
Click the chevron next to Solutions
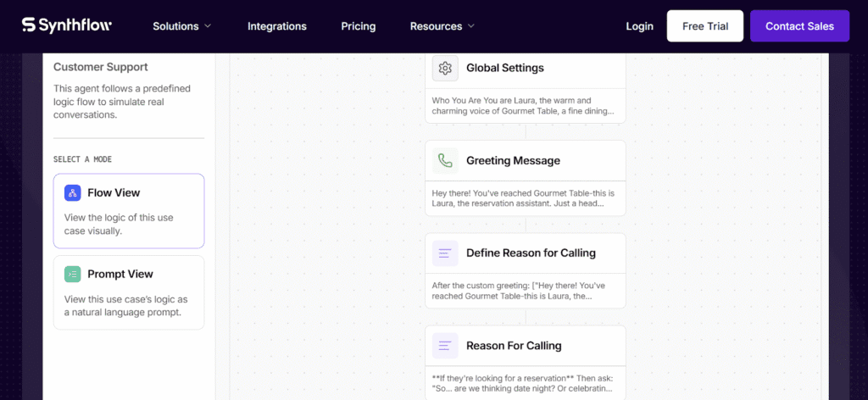[x=208, y=26]
